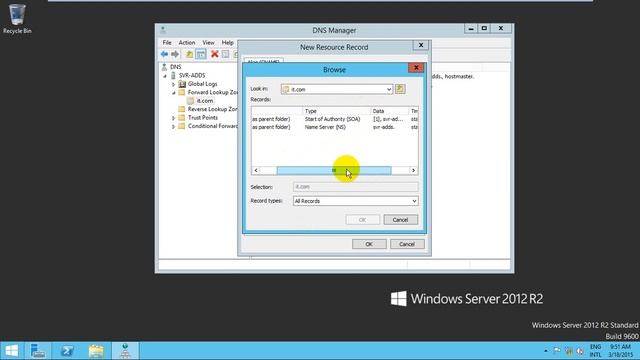Select it.com zone in the tree
Screen dimensions: 640x360
point(205,101)
